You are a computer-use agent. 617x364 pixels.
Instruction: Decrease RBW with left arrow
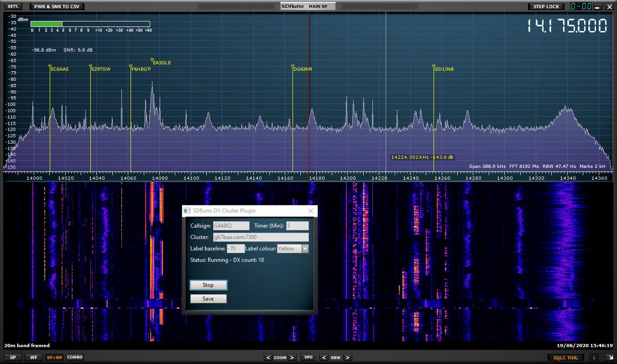pos(324,358)
